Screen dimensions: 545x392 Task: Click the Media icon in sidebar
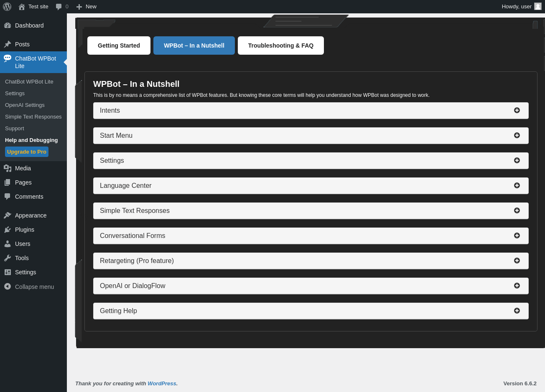pos(8,168)
